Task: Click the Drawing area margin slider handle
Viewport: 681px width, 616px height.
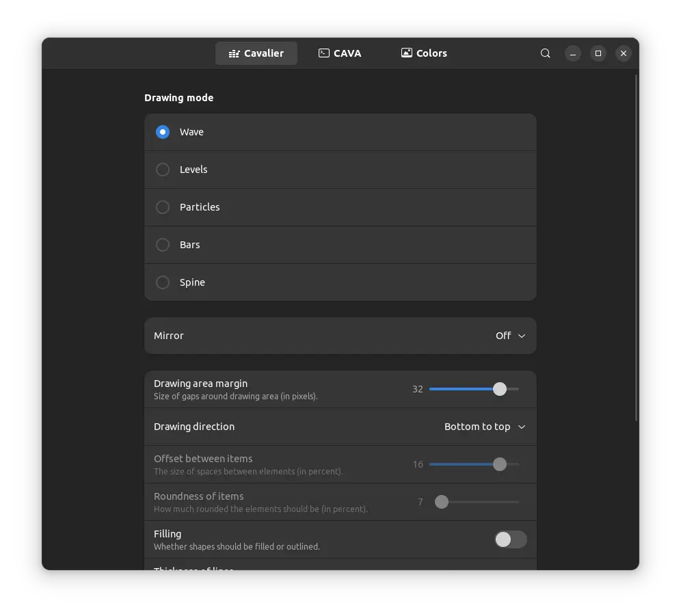Action: click(500, 389)
